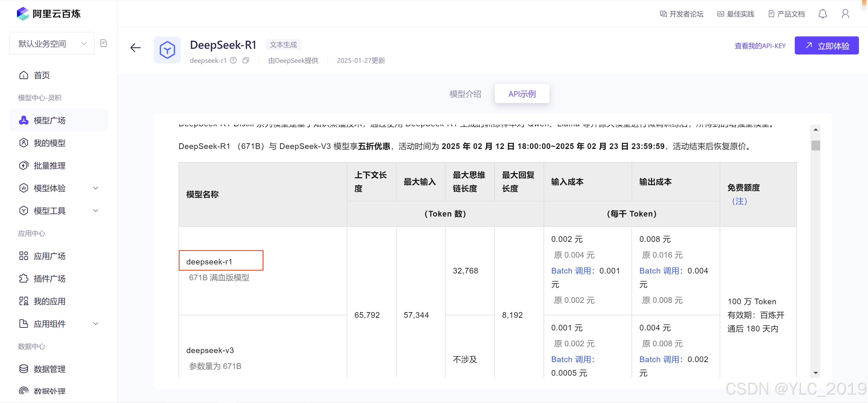Expand the 模型体验 menu
The height and width of the screenshot is (403, 868).
(x=95, y=188)
